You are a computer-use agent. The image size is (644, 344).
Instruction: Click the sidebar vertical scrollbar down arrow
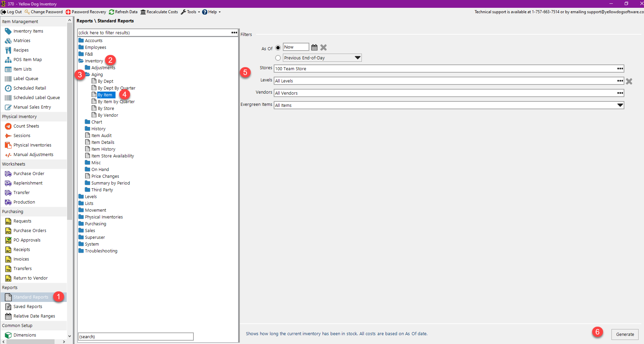click(x=70, y=336)
